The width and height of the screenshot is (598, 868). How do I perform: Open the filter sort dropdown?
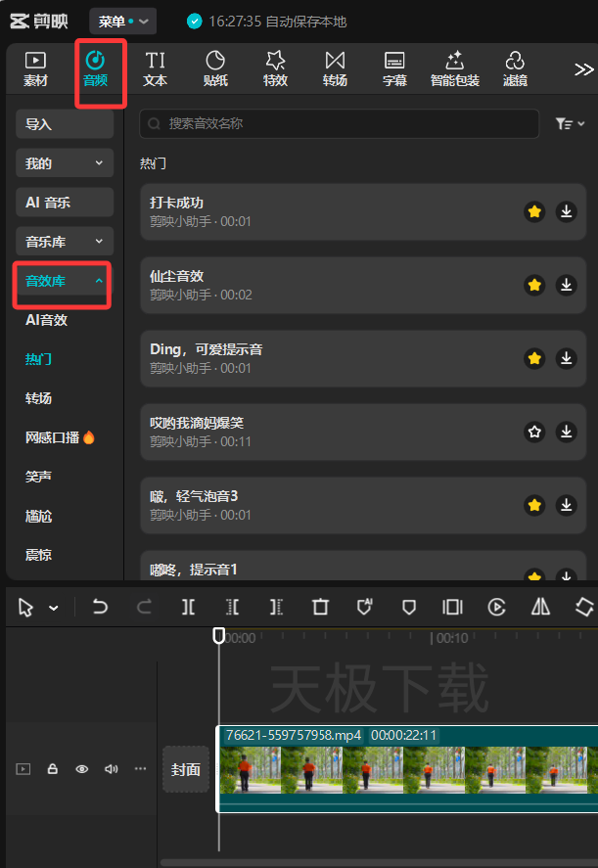(x=570, y=123)
